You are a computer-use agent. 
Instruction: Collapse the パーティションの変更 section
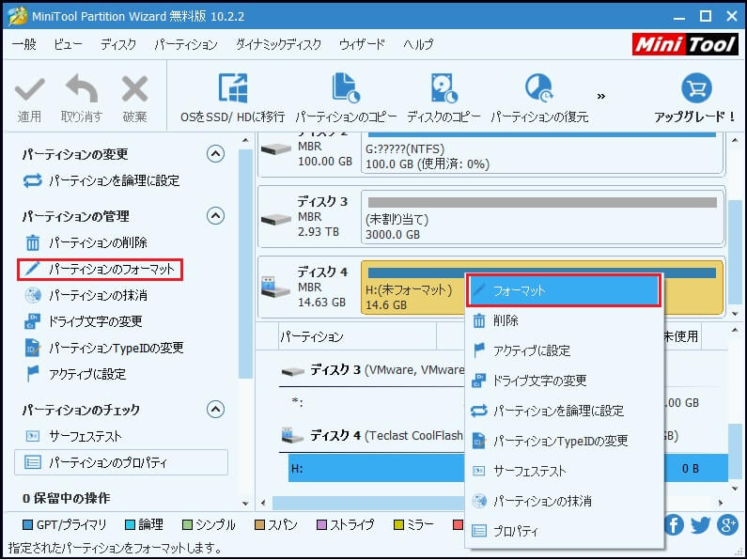215,154
